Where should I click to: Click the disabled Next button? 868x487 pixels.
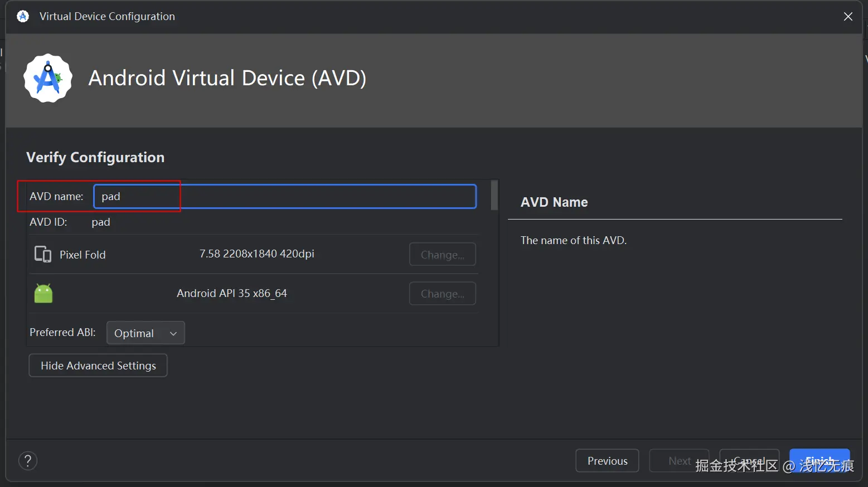click(x=679, y=461)
